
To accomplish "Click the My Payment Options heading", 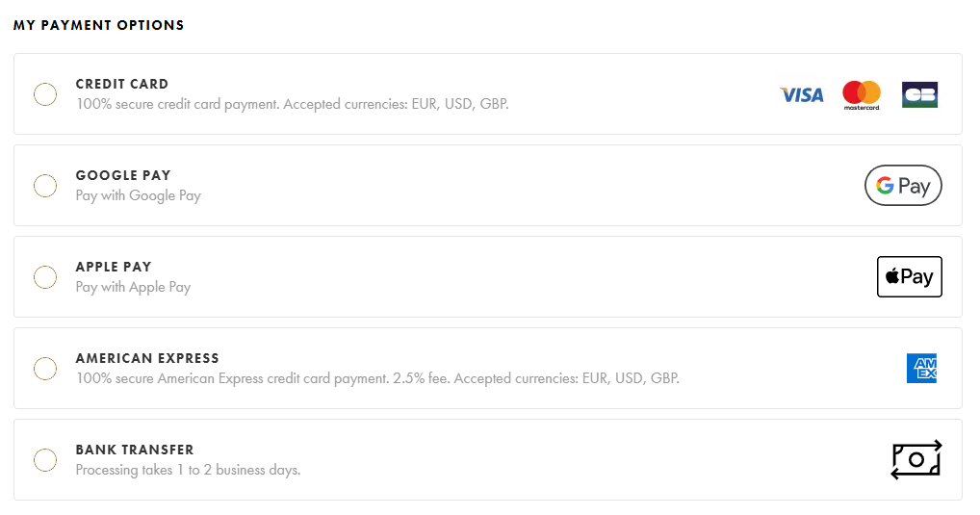I will [x=98, y=25].
